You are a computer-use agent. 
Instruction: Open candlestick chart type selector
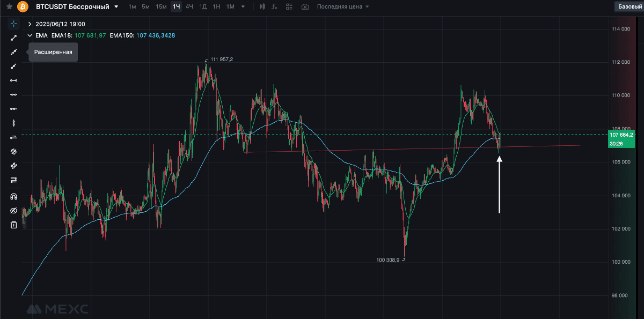(x=262, y=7)
